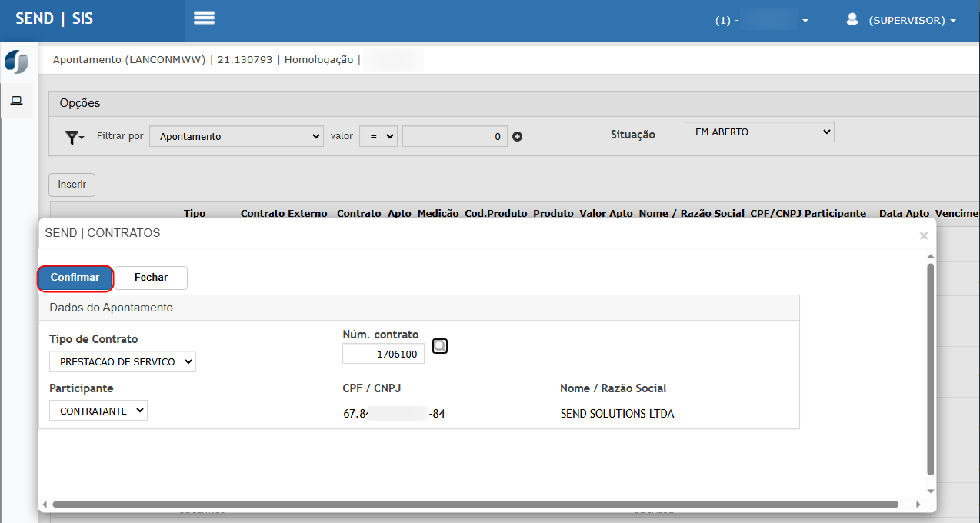Image resolution: width=980 pixels, height=523 pixels.
Task: Open the Participante CONTRATANTE dropdown
Action: tap(98, 411)
